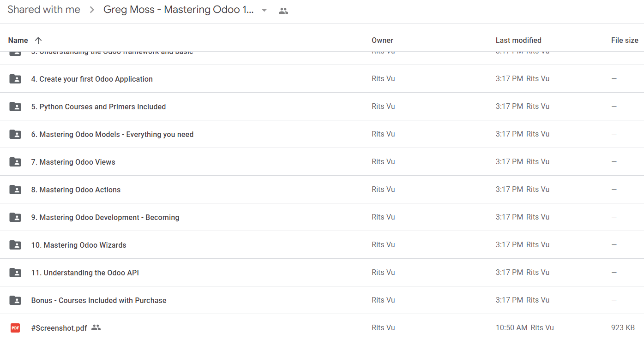The height and width of the screenshot is (339, 644).
Task: Click the Greg Moss - Mastering Odoo breadcrumb title
Action: (x=179, y=10)
